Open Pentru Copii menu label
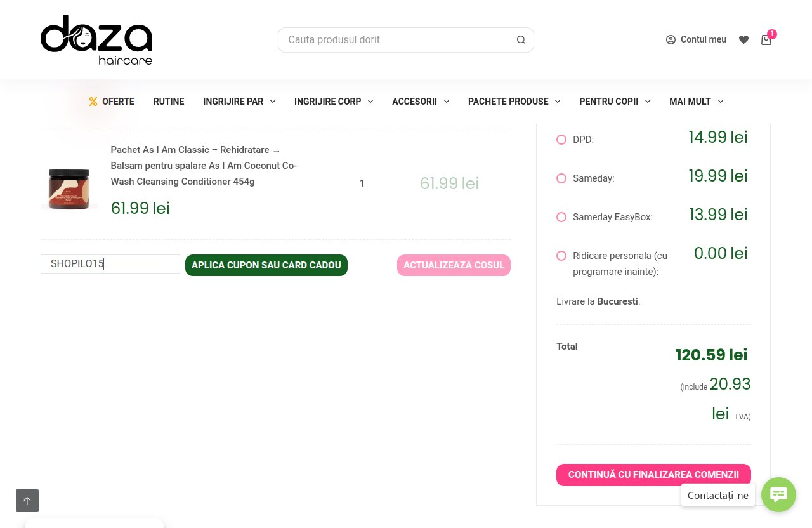Screen dimensions: 812x528 coord(608,102)
